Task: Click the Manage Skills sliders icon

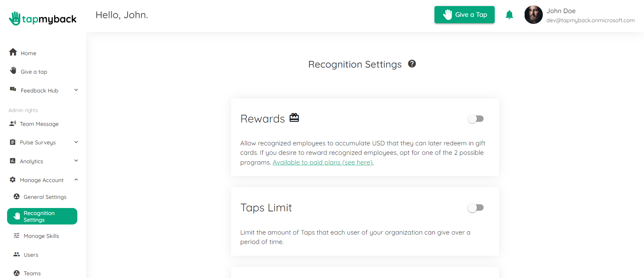Action: click(x=16, y=236)
